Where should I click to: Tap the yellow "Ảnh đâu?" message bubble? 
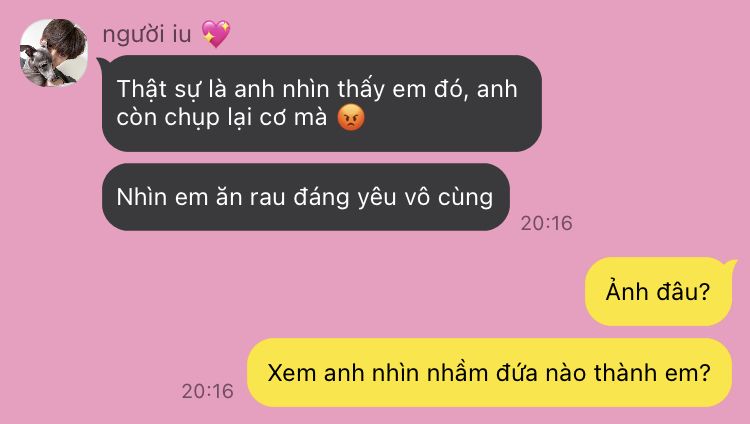pyautogui.click(x=658, y=291)
